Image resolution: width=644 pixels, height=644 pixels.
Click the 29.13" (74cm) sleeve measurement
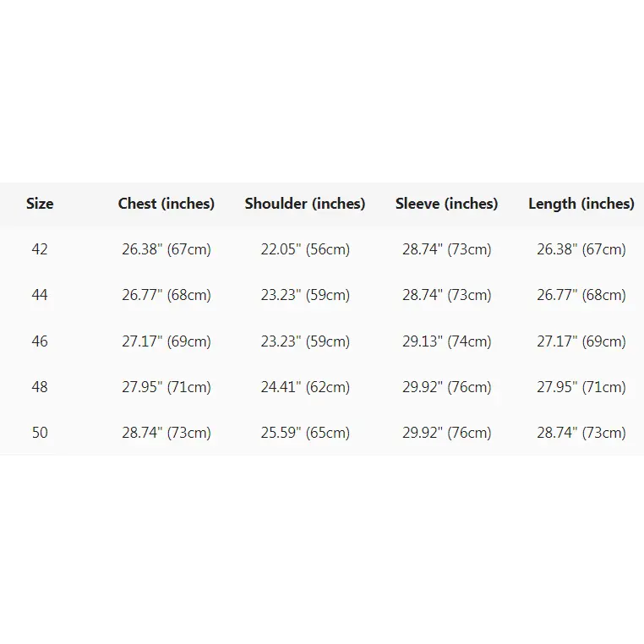[x=447, y=341]
